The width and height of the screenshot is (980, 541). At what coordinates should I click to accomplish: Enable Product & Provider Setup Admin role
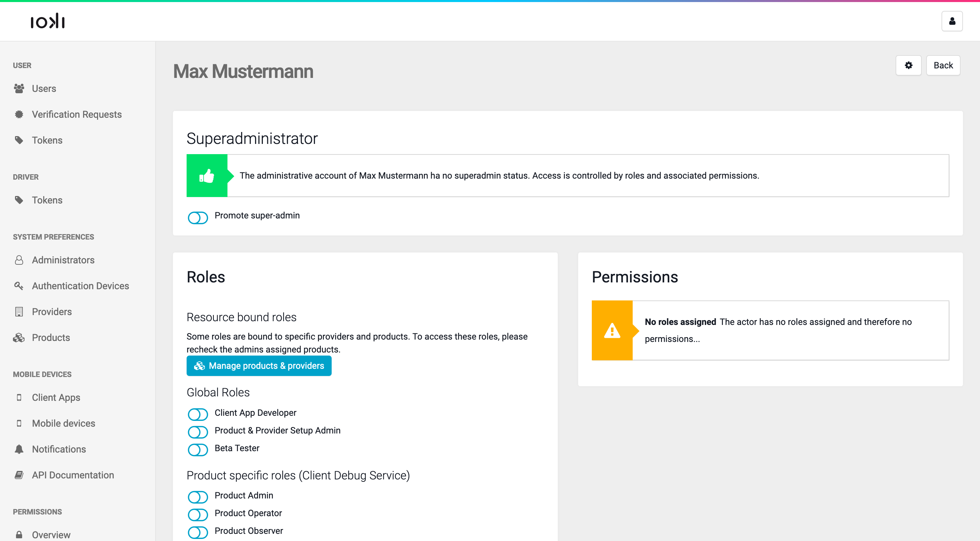pyautogui.click(x=198, y=432)
